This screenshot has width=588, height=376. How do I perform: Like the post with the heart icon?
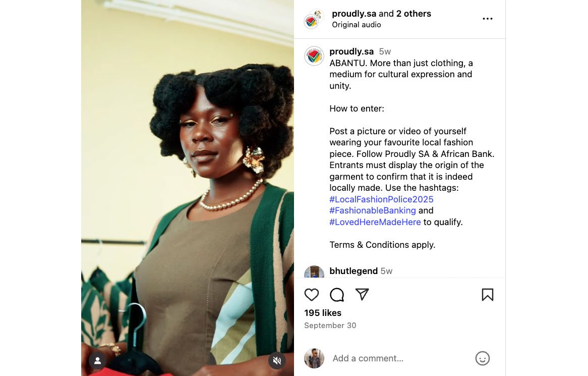coord(312,295)
